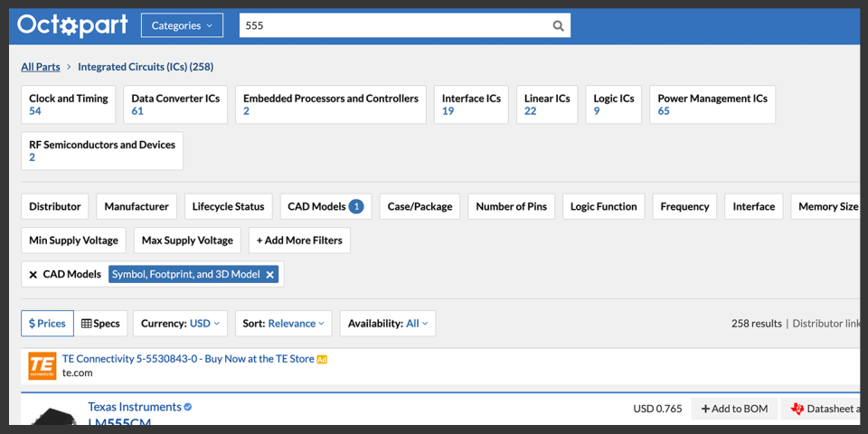Click the Octopart logo
The height and width of the screenshot is (434, 868).
click(71, 25)
